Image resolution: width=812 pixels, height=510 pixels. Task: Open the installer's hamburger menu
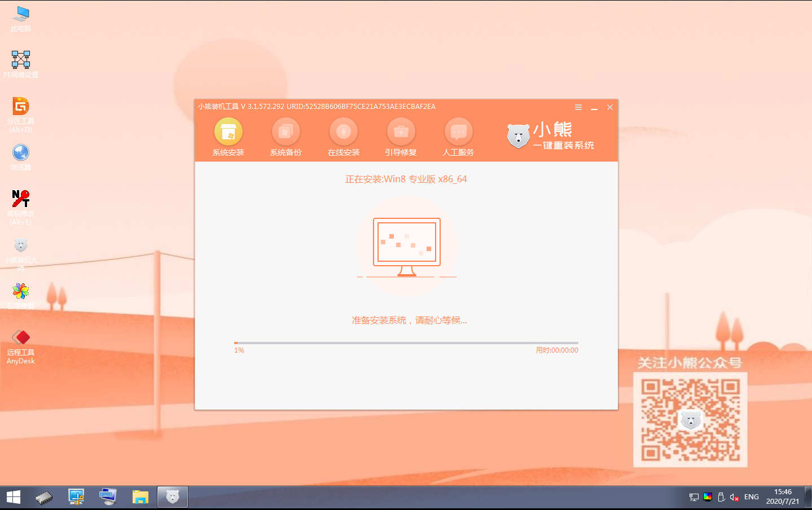(x=578, y=107)
